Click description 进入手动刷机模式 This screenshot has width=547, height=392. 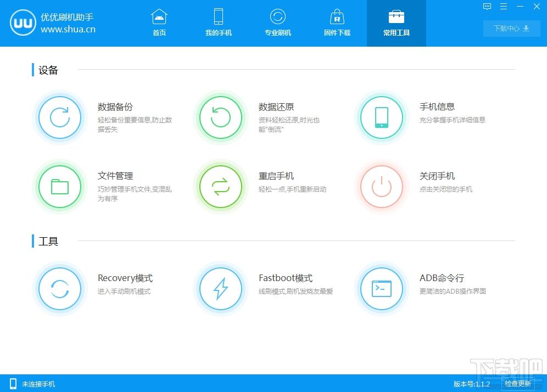click(124, 291)
